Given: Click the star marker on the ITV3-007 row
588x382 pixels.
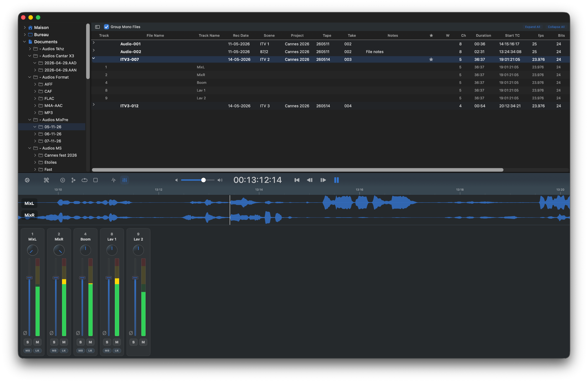Looking at the screenshot, I should pyautogui.click(x=431, y=59).
